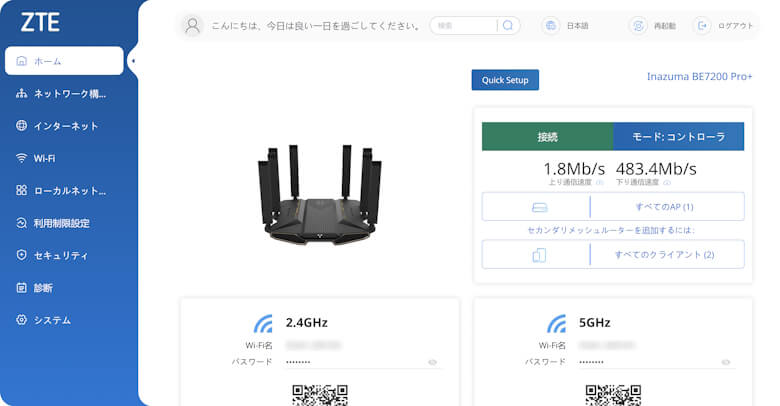Open the Wi-Fi settings menu
Image resolution: width=780 pixels, height=406 pixels.
[x=44, y=158]
